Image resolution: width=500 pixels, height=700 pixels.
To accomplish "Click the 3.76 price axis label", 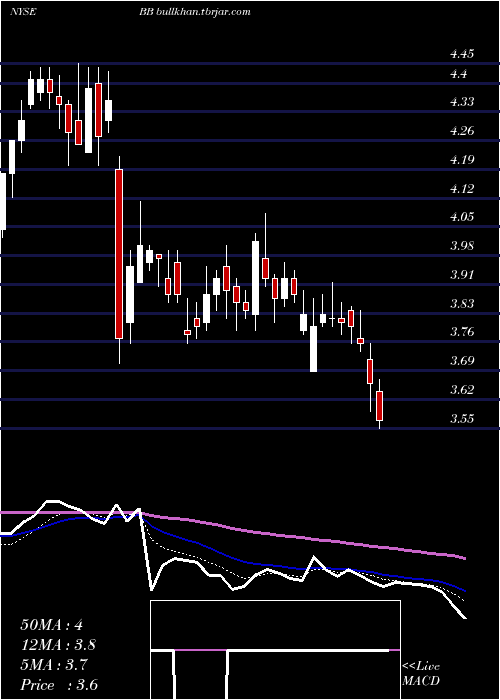I will click(462, 332).
